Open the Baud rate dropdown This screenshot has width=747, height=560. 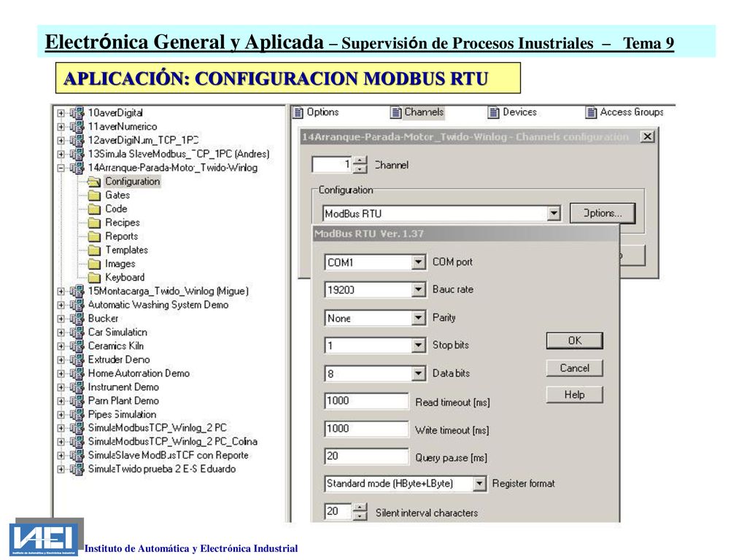click(x=418, y=289)
